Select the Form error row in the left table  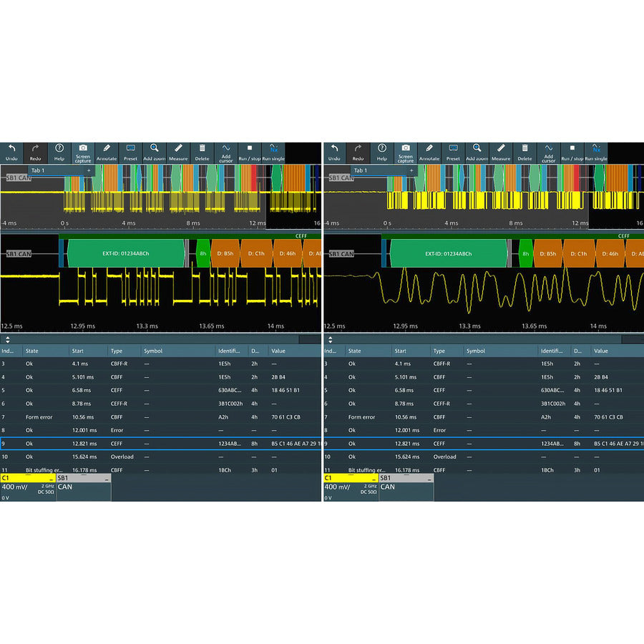(x=160, y=417)
